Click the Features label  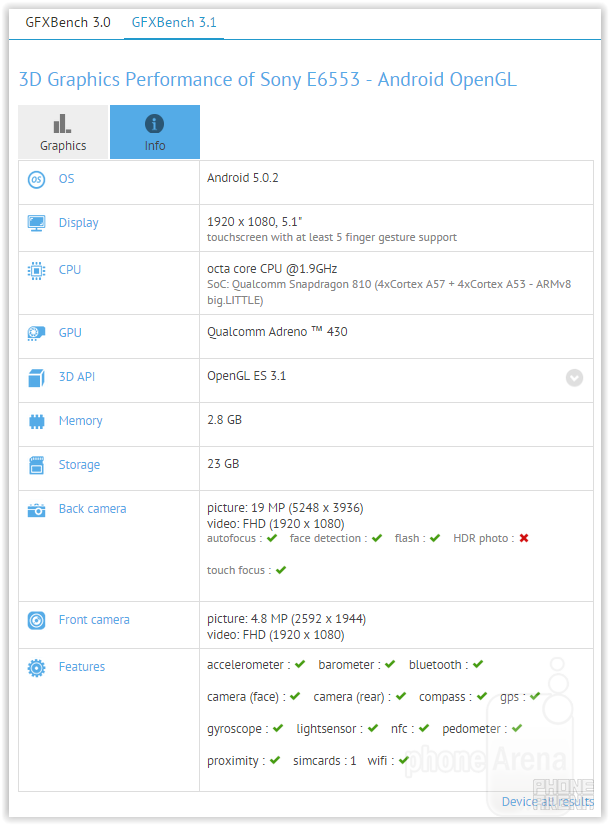(82, 667)
